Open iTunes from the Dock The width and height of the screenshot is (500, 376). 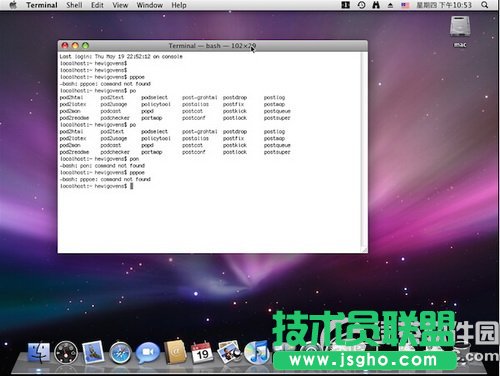(x=257, y=352)
